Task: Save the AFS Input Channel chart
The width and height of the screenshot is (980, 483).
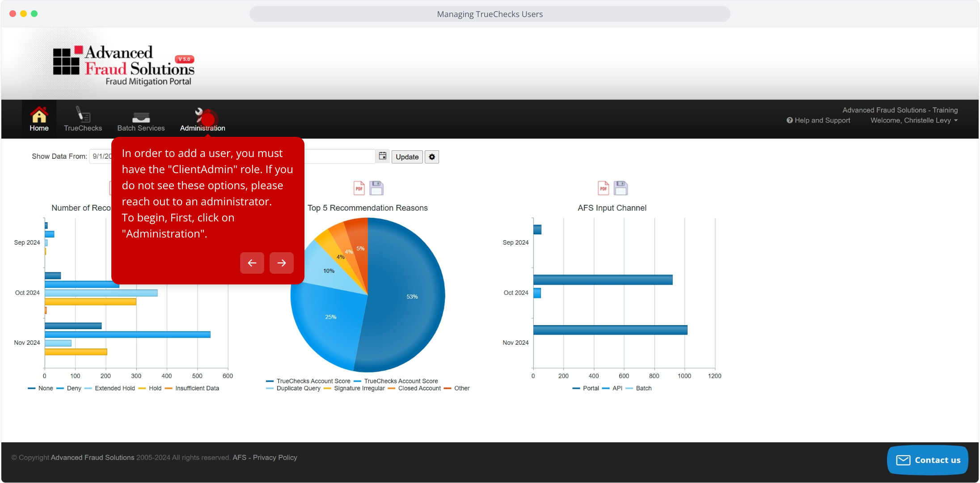Action: [621, 188]
